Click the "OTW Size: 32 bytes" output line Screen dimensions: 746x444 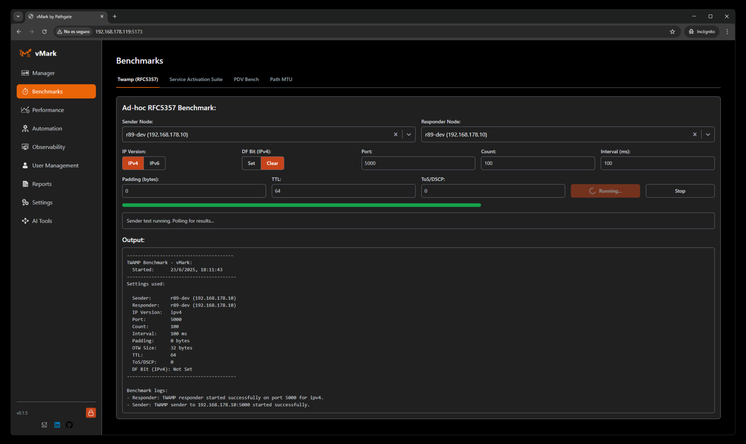click(162, 348)
